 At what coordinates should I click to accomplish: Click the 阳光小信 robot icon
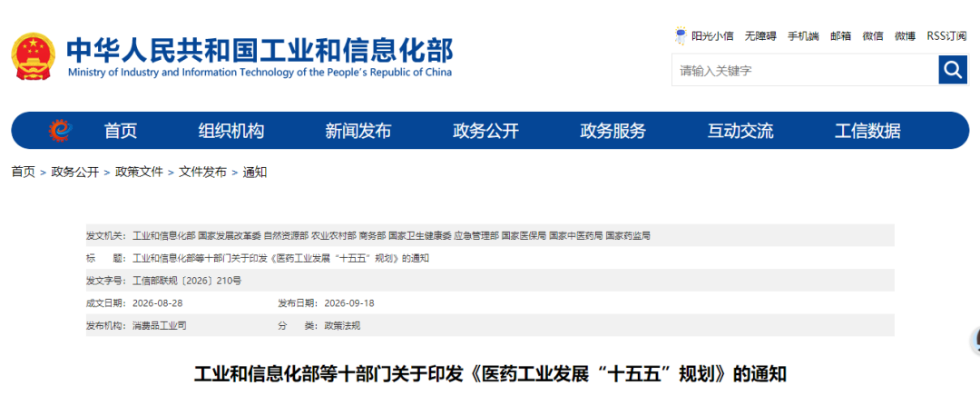coord(681,35)
